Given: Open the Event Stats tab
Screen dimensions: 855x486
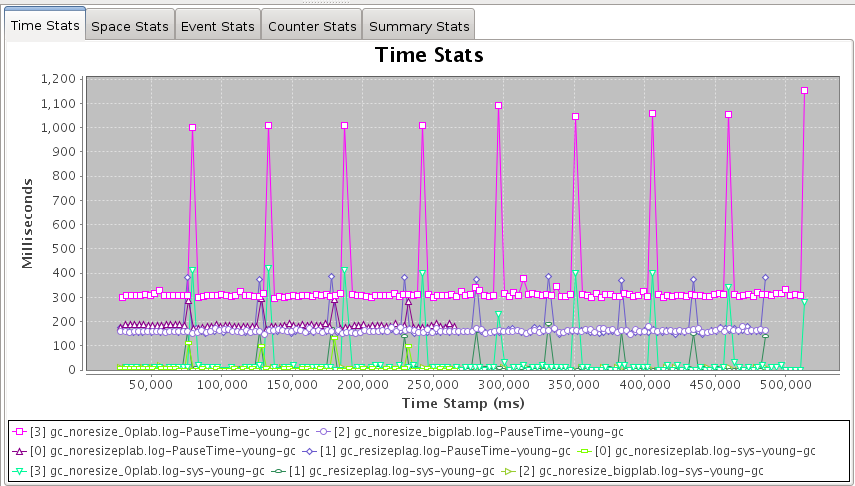Looking at the screenshot, I should click(x=218, y=27).
